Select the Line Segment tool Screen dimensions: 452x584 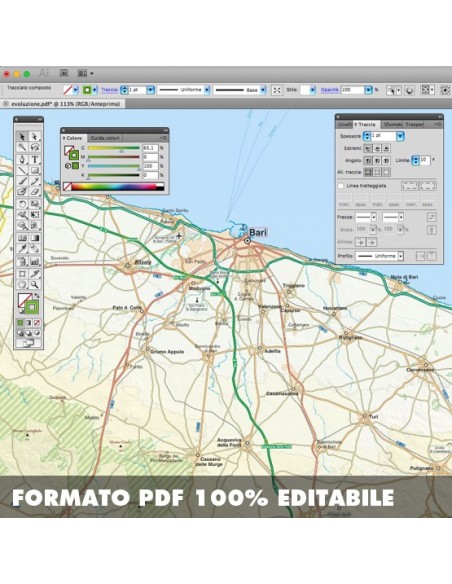pos(22,170)
